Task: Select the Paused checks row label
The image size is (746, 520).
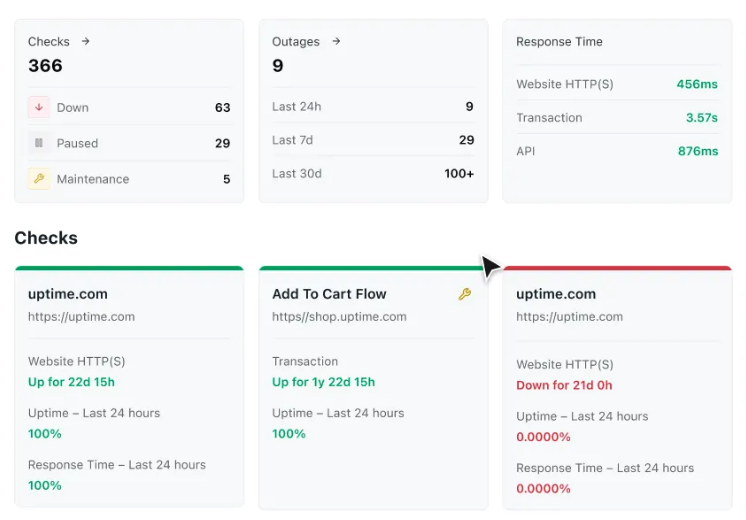Action: [78, 143]
